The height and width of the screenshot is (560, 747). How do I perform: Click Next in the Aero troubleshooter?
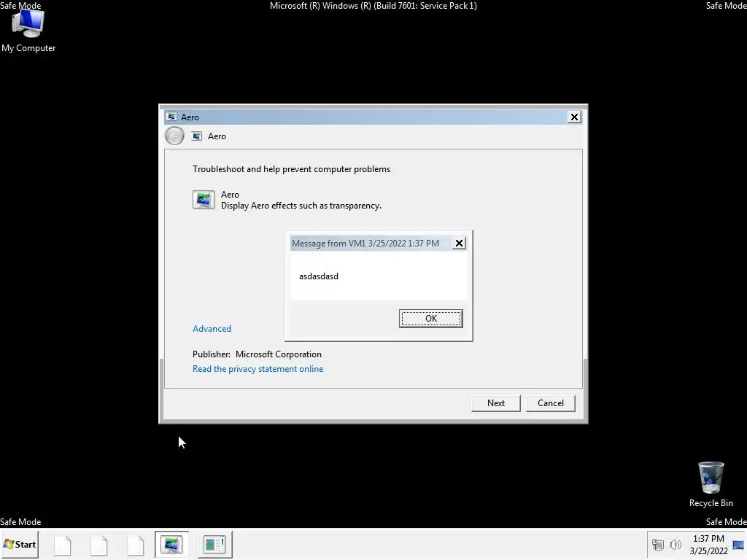tap(496, 402)
